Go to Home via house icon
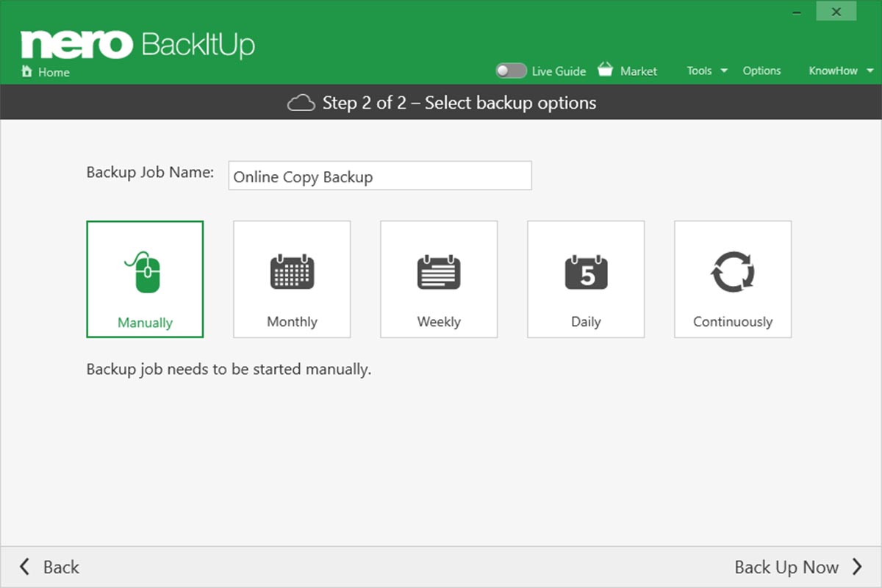 point(27,72)
